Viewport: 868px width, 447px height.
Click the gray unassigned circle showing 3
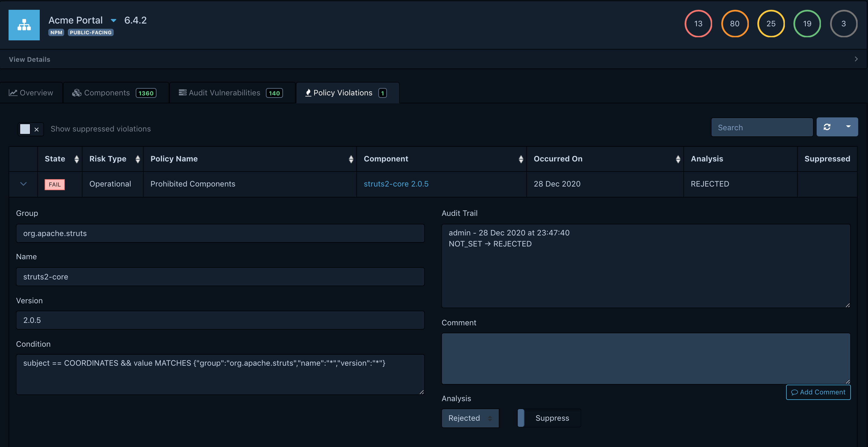click(x=844, y=24)
